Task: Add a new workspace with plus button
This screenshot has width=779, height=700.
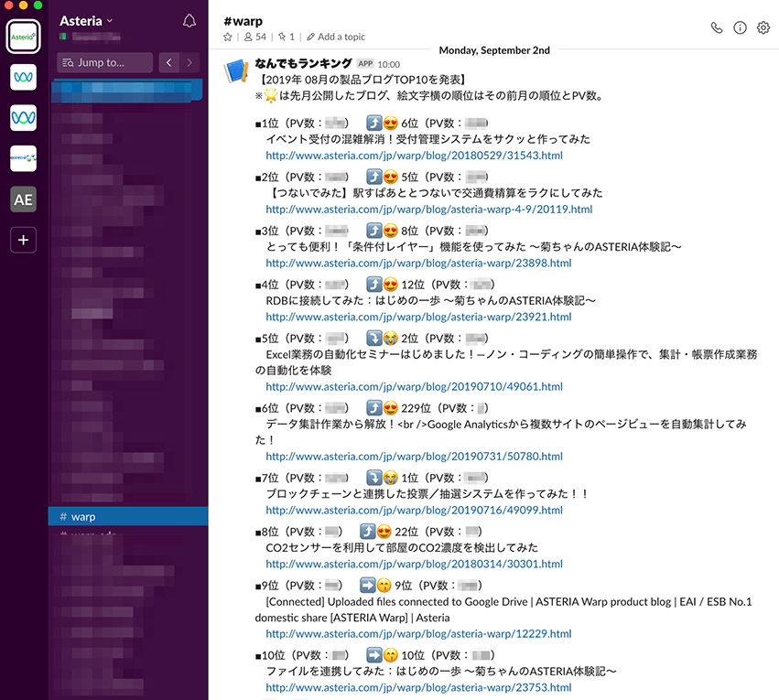Action: coord(24,241)
